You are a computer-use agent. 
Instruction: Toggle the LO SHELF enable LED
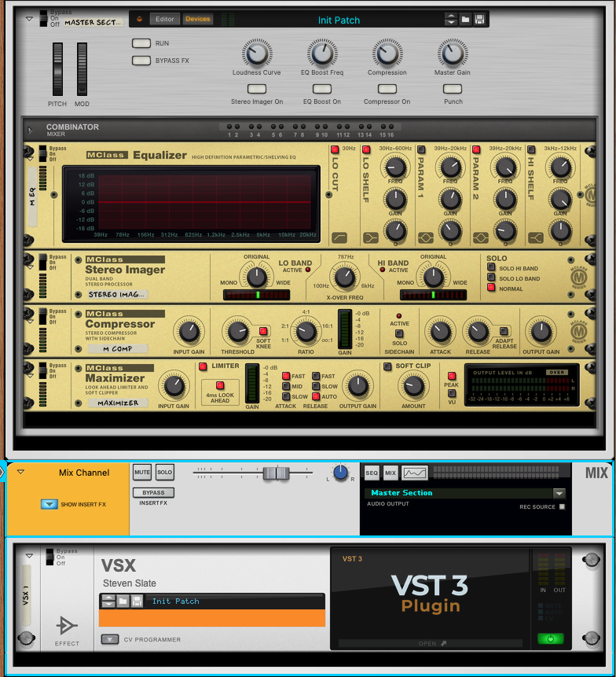366,150
